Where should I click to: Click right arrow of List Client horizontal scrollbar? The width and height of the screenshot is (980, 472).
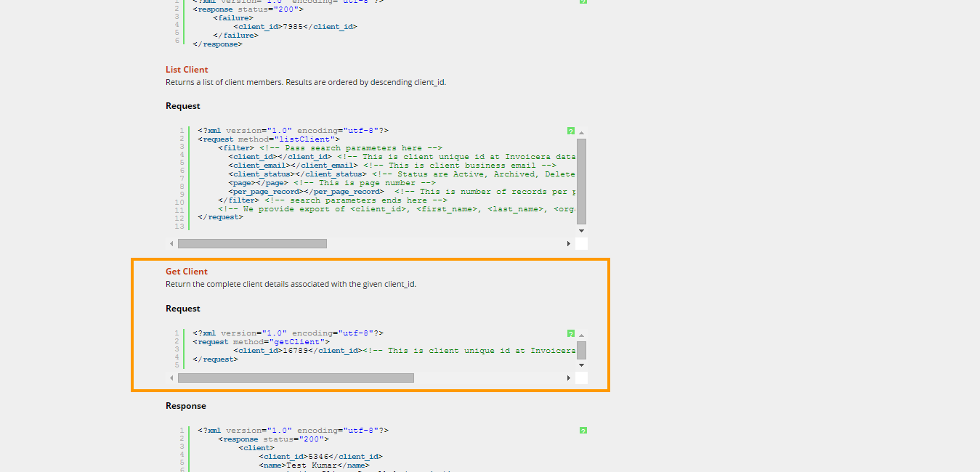[569, 243]
